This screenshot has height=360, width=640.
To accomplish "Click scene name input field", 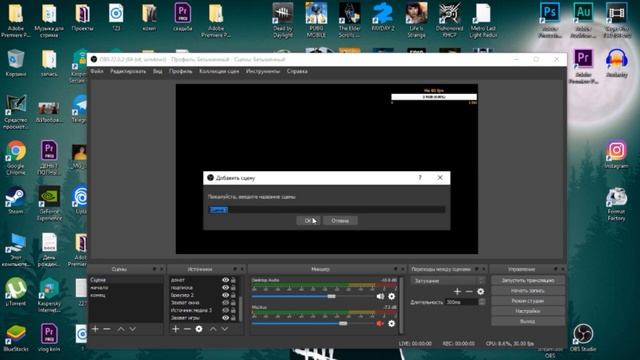I will coord(327,209).
